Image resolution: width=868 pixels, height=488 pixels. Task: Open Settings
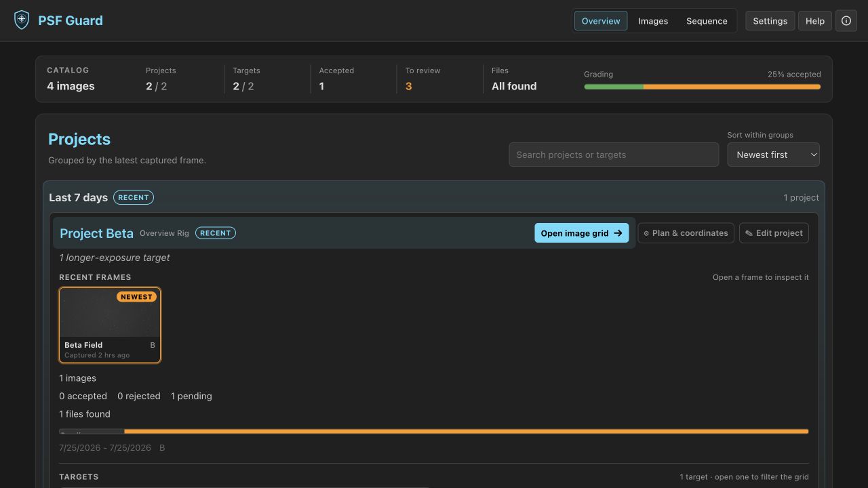click(770, 21)
